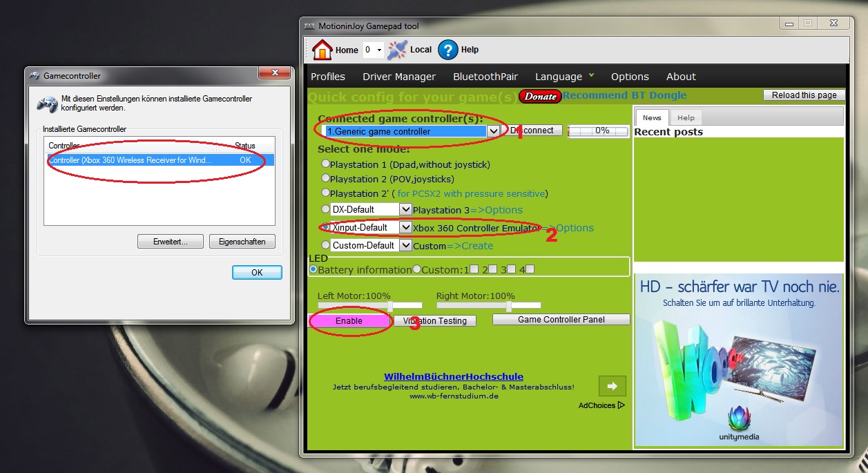Click the AdChoices icon
The height and width of the screenshot is (473, 868).
tap(621, 405)
